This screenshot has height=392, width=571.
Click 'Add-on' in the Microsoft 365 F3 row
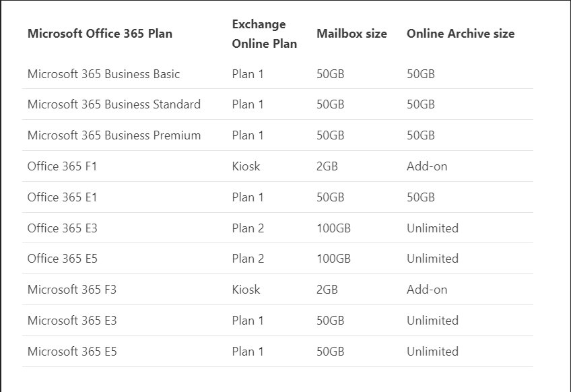tap(427, 290)
